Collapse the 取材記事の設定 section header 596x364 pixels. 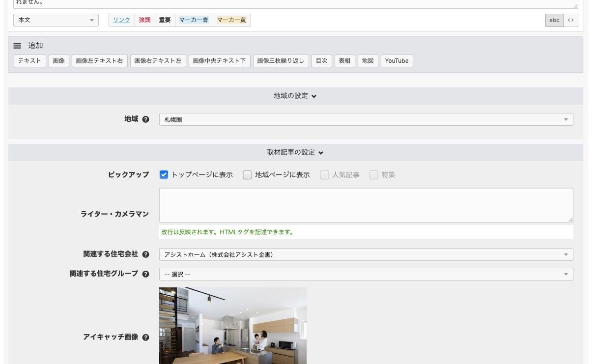click(x=295, y=152)
